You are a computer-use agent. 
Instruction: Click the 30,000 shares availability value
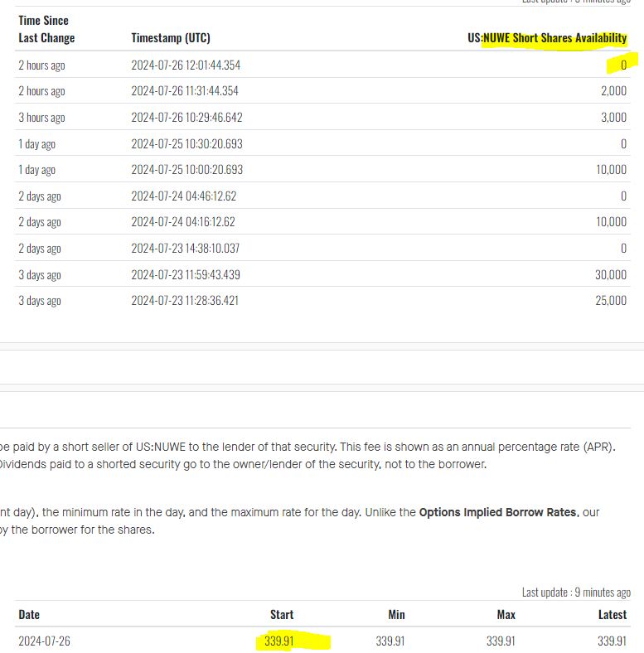tap(611, 274)
